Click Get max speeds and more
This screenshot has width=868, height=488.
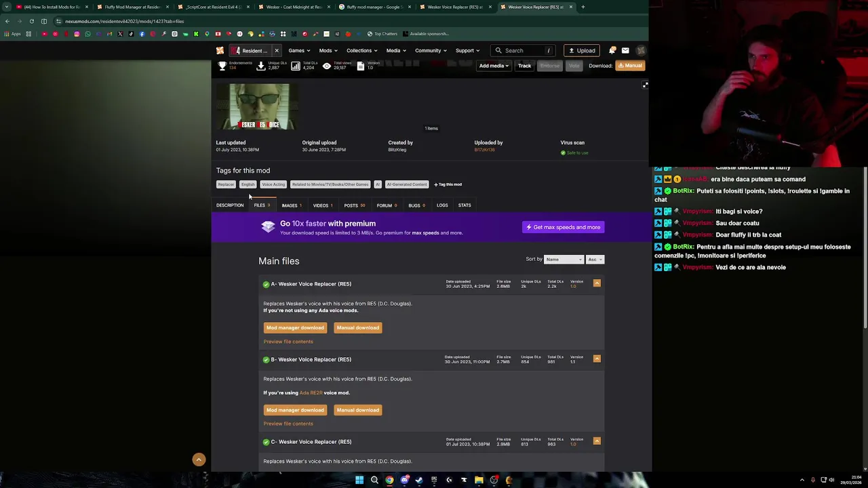pos(563,227)
